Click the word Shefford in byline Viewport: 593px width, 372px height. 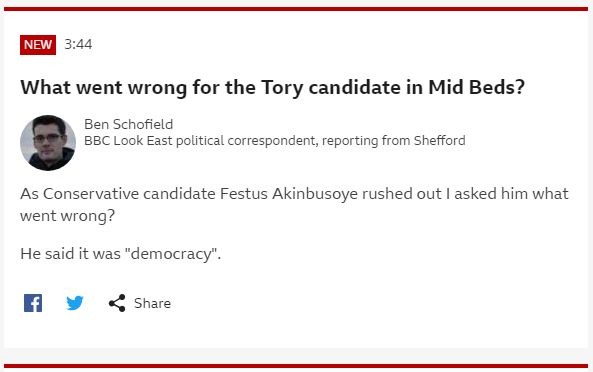pos(439,141)
